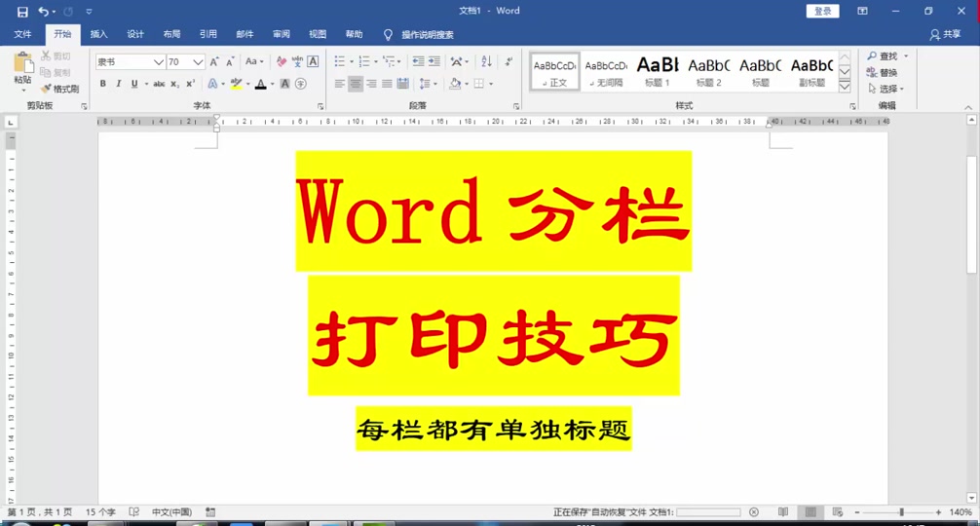
Task: Click the 140% zoom level text
Action: click(960, 512)
